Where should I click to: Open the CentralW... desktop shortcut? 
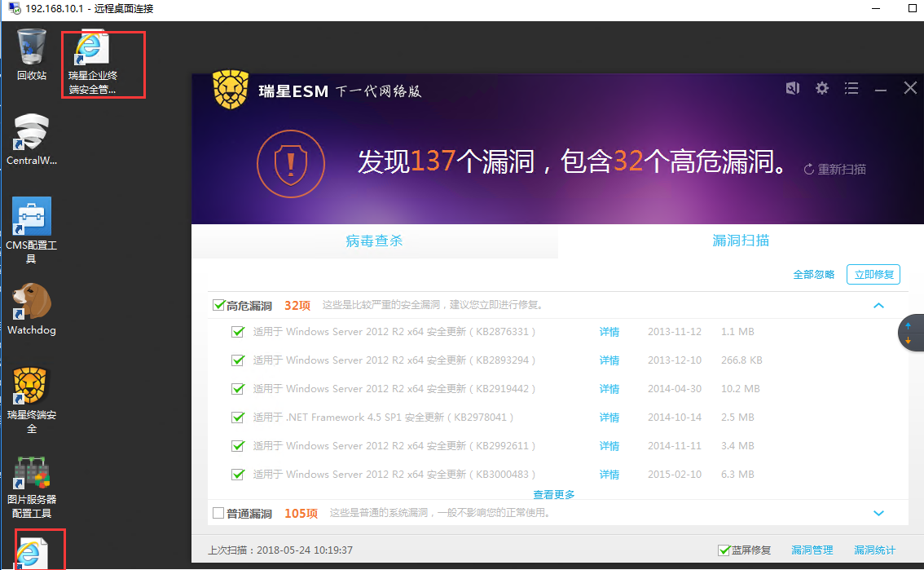(x=31, y=139)
